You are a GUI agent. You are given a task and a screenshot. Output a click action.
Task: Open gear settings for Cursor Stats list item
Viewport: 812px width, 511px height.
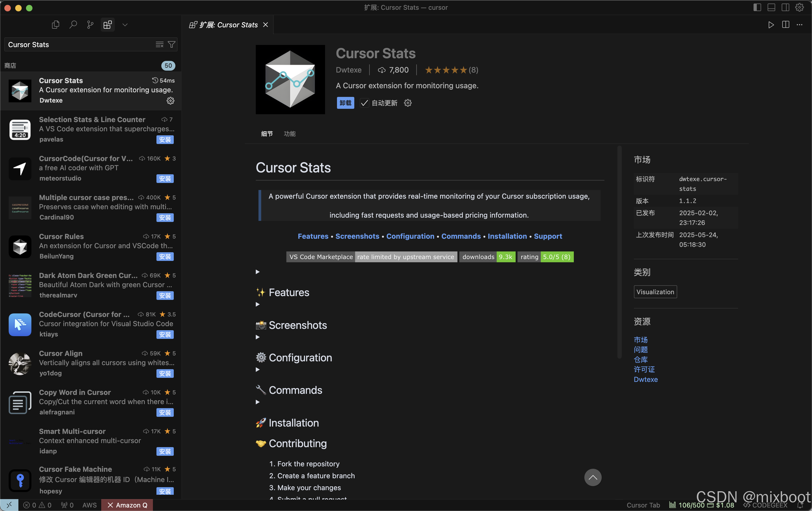point(170,100)
